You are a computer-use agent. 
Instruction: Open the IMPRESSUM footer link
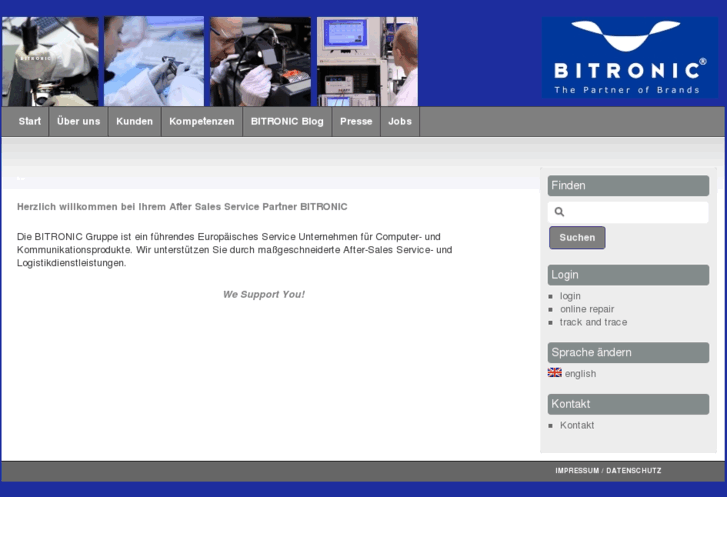[x=577, y=470]
